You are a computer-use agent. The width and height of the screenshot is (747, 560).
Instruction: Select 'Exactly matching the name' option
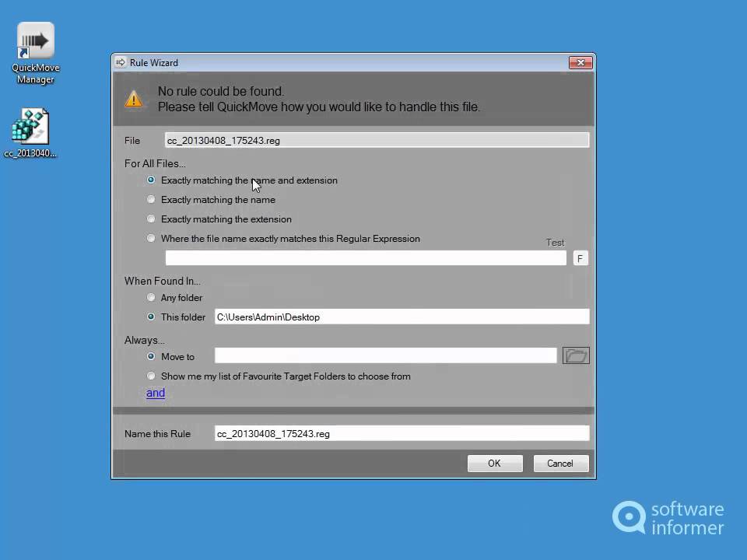click(151, 200)
